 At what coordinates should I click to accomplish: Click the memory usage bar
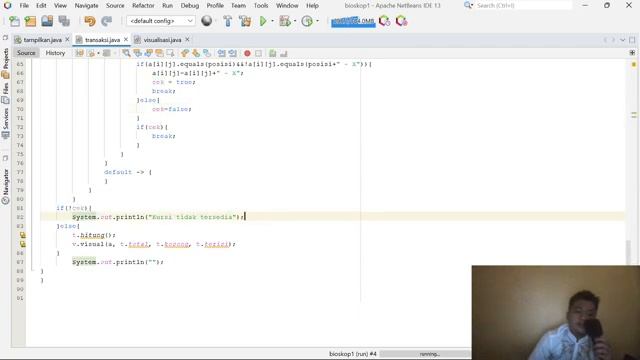353,21
